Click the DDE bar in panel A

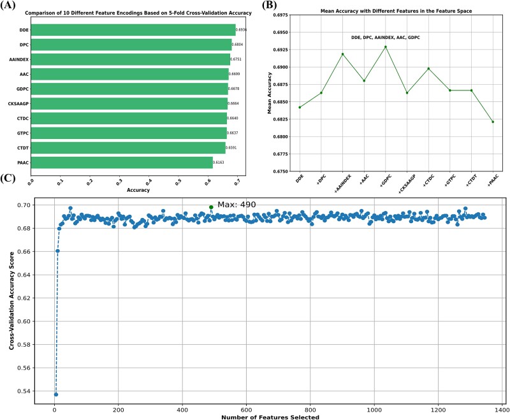tap(133, 30)
